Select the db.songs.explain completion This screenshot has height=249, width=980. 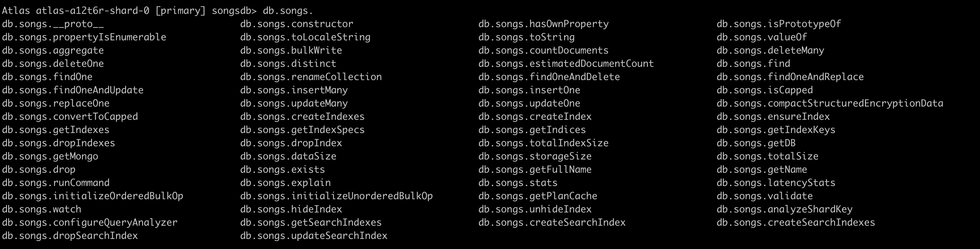coord(285,183)
